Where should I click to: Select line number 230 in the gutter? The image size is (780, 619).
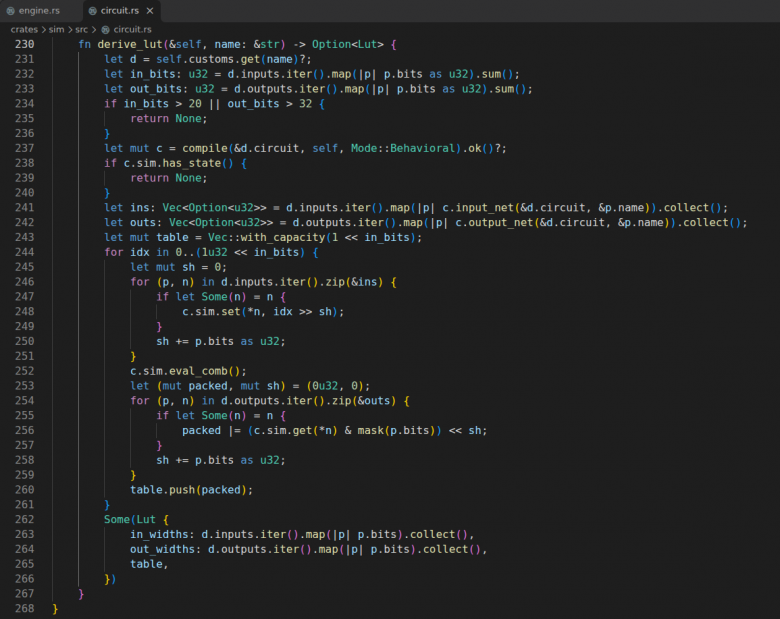24,44
